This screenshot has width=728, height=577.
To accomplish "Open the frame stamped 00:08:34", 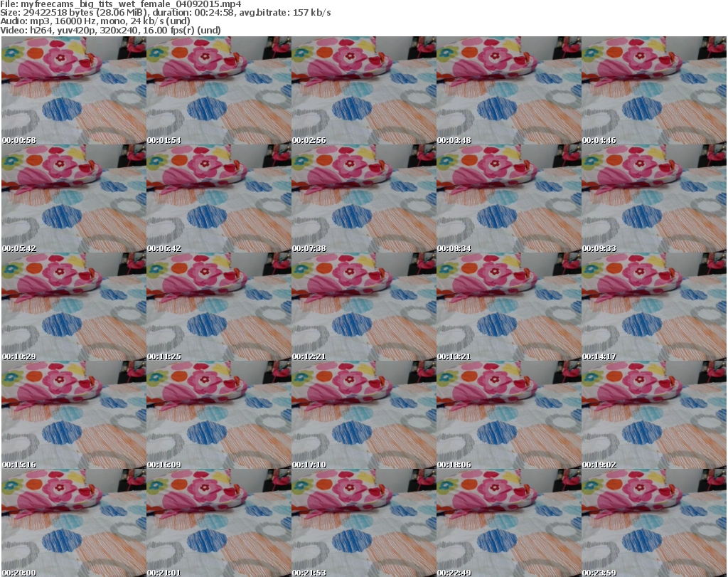I will pyautogui.click(x=509, y=198).
